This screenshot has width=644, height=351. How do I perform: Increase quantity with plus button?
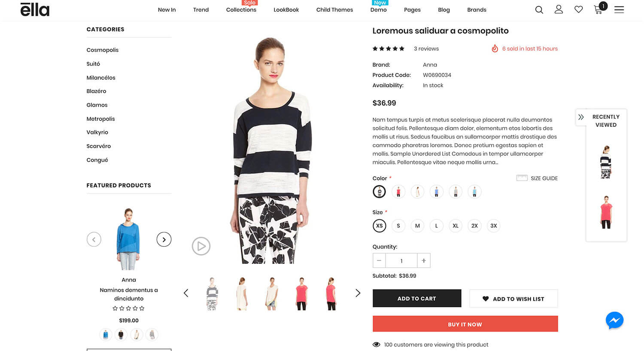tap(424, 260)
